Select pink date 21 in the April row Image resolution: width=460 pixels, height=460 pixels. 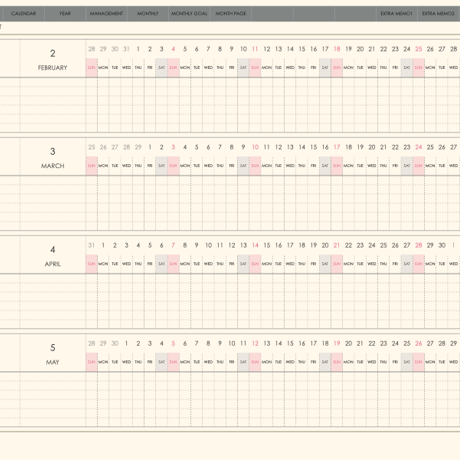[x=337, y=245]
